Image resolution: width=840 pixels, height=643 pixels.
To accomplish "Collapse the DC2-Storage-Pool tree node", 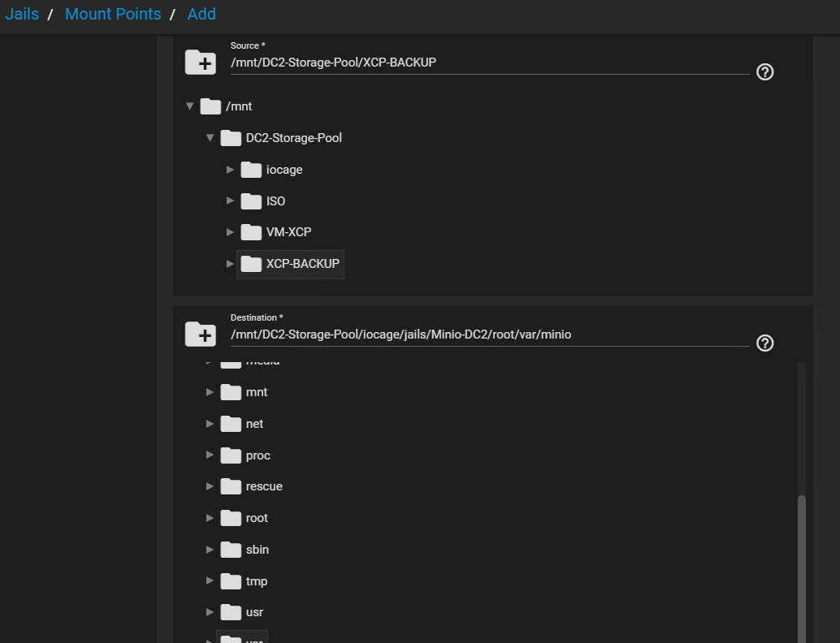I will pos(210,138).
